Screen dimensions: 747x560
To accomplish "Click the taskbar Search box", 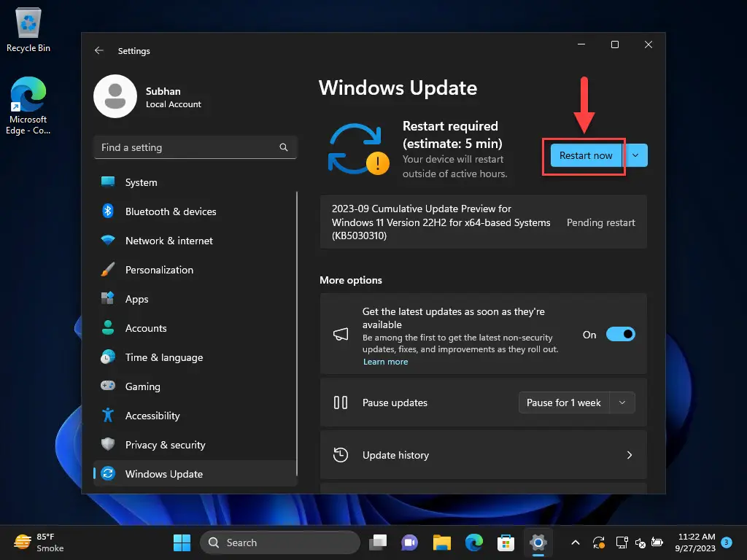I will tap(279, 542).
